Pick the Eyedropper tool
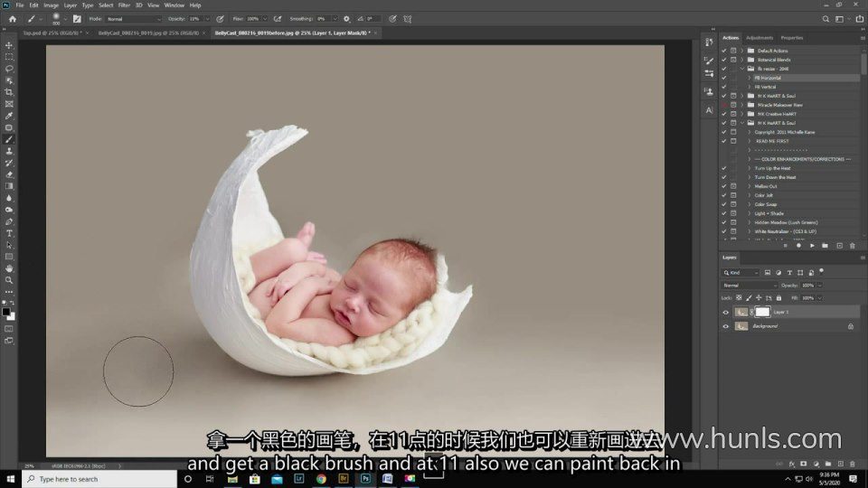The image size is (868, 488). (9, 116)
